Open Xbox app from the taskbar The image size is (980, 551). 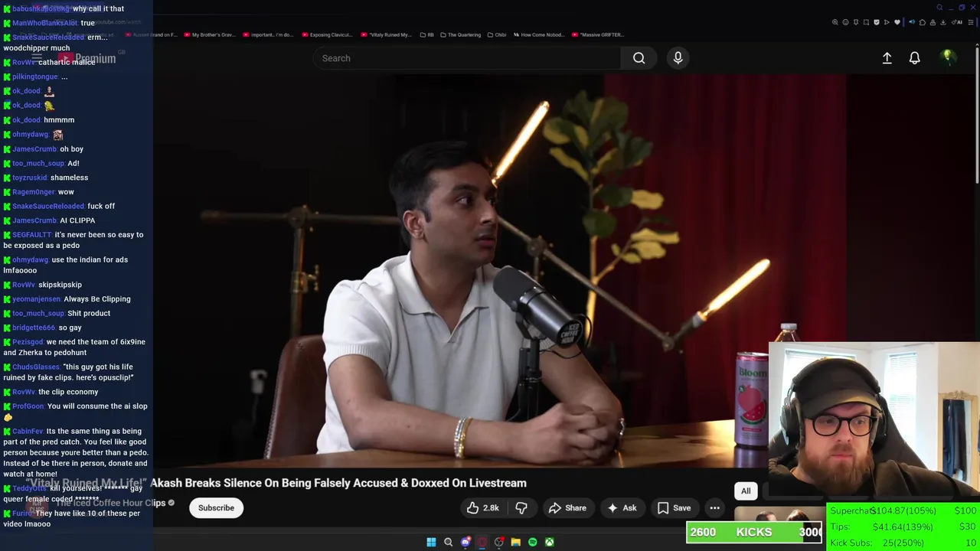(x=550, y=542)
